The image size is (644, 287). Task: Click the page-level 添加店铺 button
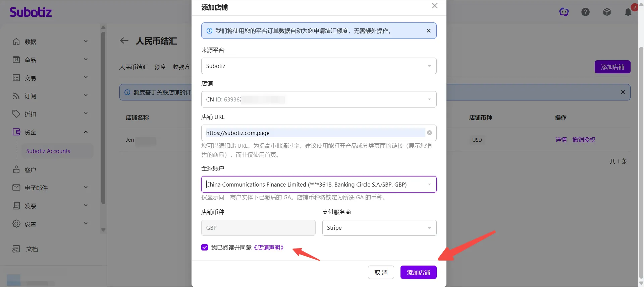pyautogui.click(x=612, y=67)
